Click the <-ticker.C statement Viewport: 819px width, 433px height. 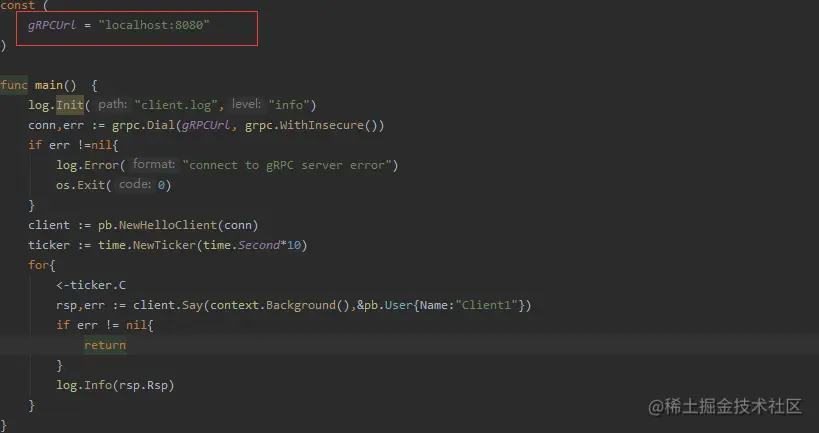tap(91, 285)
